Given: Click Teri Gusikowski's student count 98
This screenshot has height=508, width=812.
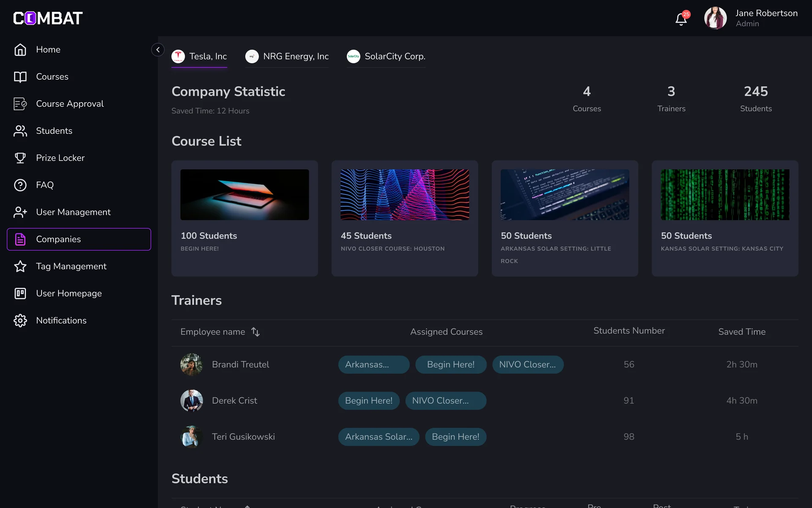Looking at the screenshot, I should [629, 436].
